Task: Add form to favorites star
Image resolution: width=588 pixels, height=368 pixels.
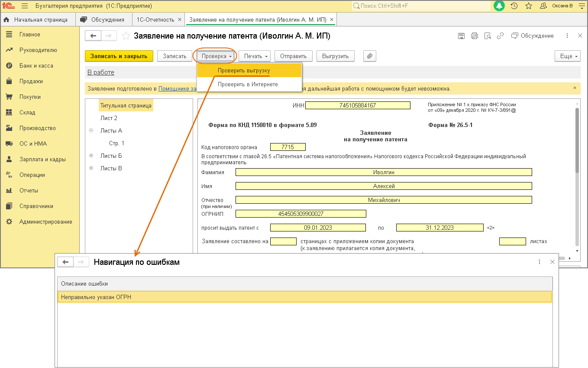Action: coord(126,36)
